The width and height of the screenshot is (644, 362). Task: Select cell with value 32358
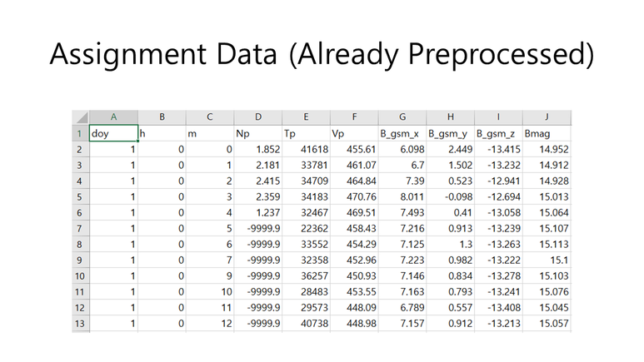click(306, 260)
